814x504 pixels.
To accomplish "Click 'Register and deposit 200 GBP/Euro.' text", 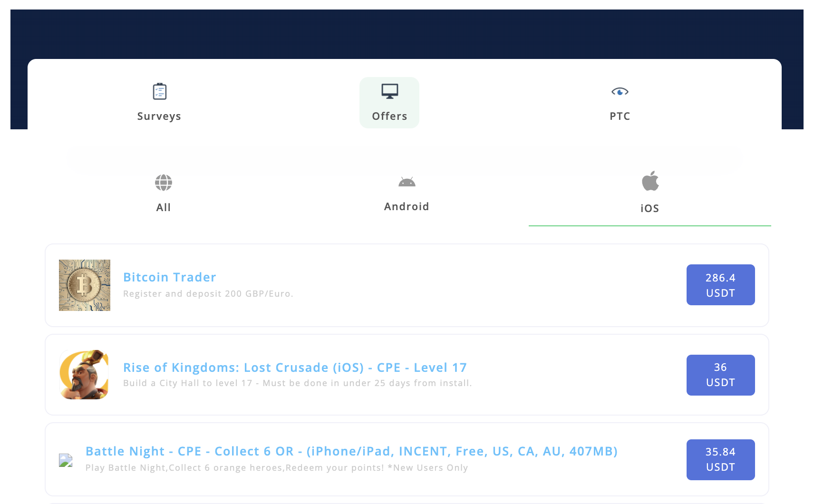I will (x=208, y=294).
